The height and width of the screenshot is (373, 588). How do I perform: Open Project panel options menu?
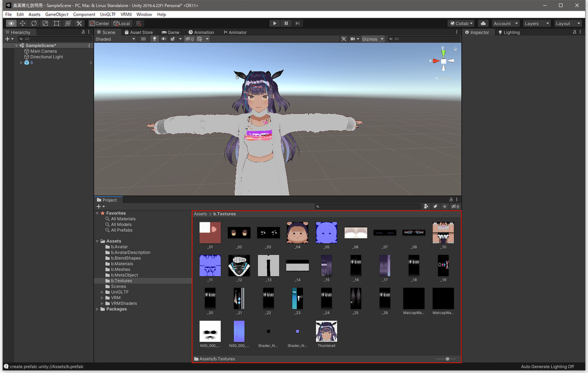(x=458, y=200)
